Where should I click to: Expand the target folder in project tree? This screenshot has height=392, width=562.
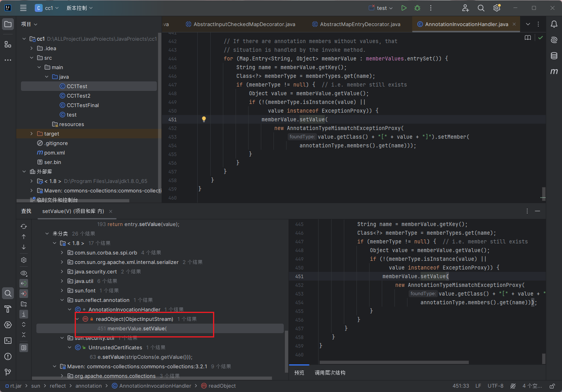pos(32,134)
